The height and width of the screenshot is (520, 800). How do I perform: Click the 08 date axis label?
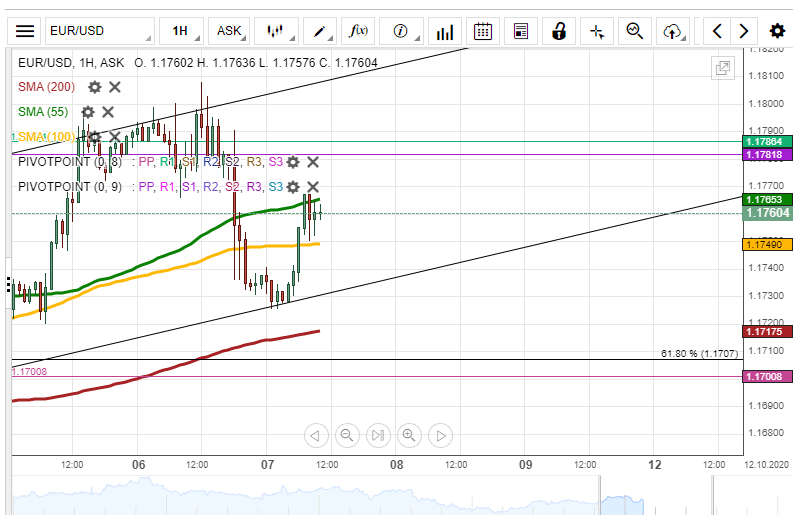396,464
